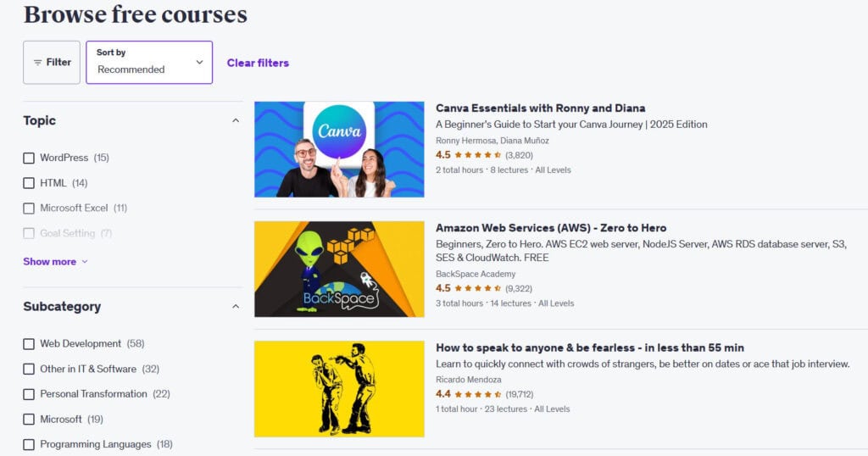
Task: Check Personal Transformation subcategory
Action: [x=29, y=394]
